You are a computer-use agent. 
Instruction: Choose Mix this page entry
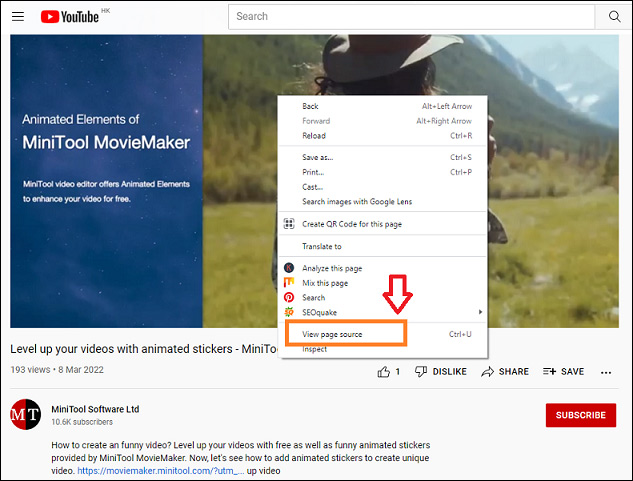coord(383,283)
